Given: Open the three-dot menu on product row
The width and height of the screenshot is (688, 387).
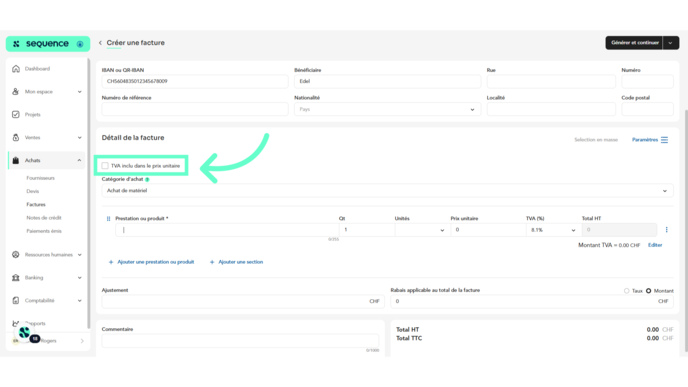Looking at the screenshot, I should [666, 230].
